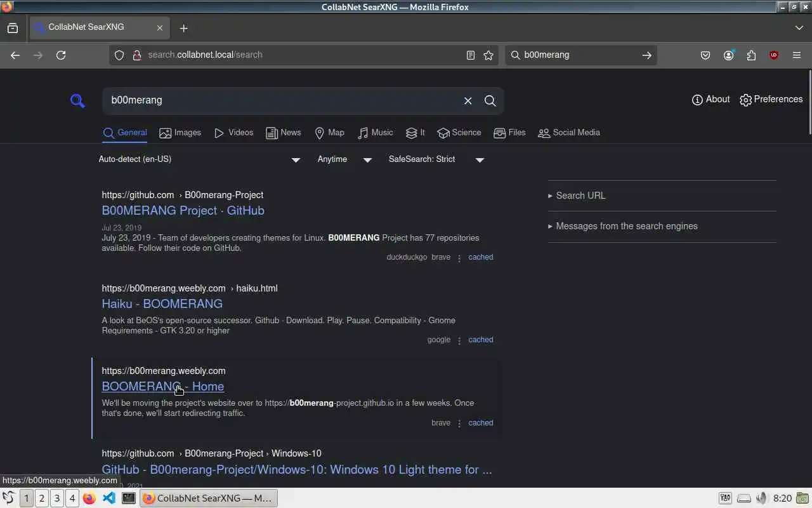Switch to the Science tab
812x508 pixels.
tap(459, 133)
